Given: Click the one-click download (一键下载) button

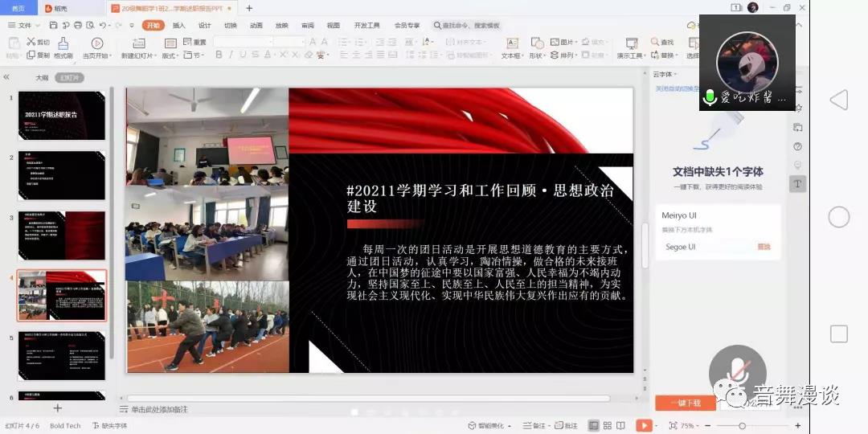Looking at the screenshot, I should (x=685, y=403).
